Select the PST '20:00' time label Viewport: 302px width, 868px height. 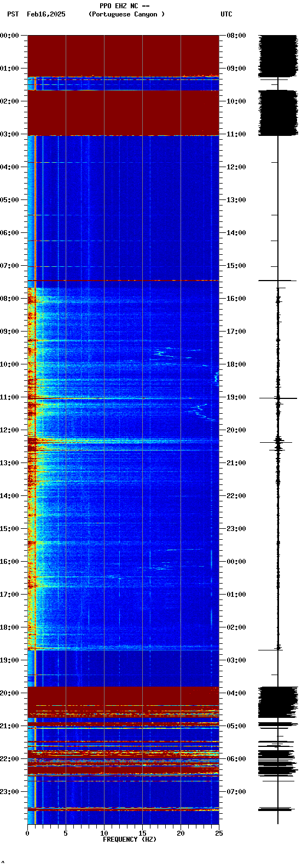[10, 693]
